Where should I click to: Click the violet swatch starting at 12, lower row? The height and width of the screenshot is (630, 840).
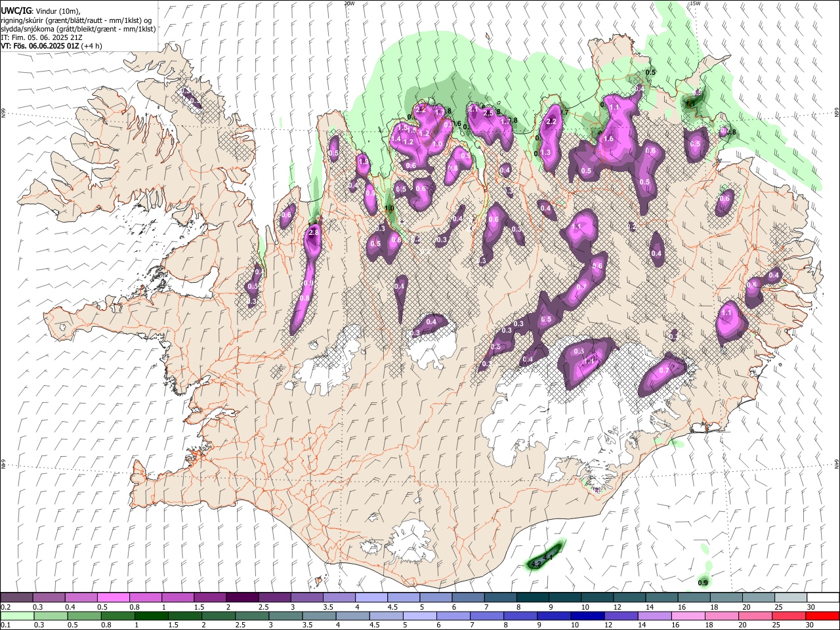tap(621, 616)
